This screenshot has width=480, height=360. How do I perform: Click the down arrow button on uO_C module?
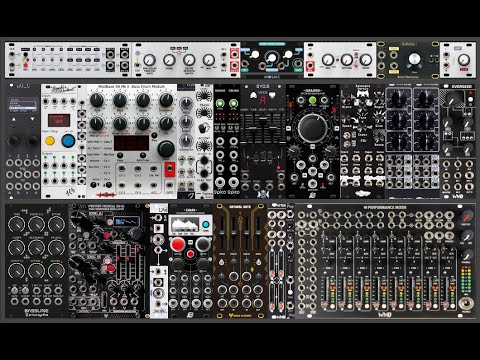click(x=33, y=119)
